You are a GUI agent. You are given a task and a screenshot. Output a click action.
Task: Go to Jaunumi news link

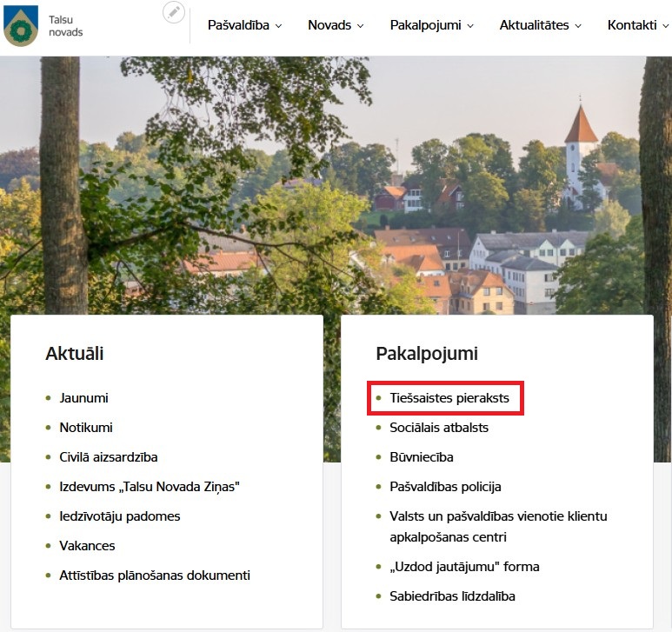click(83, 398)
